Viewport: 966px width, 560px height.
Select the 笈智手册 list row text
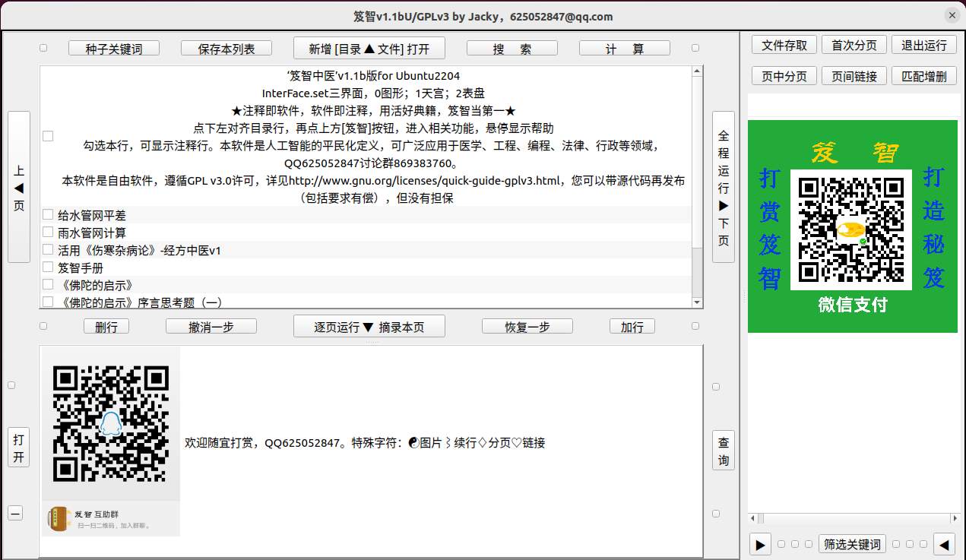pos(81,268)
